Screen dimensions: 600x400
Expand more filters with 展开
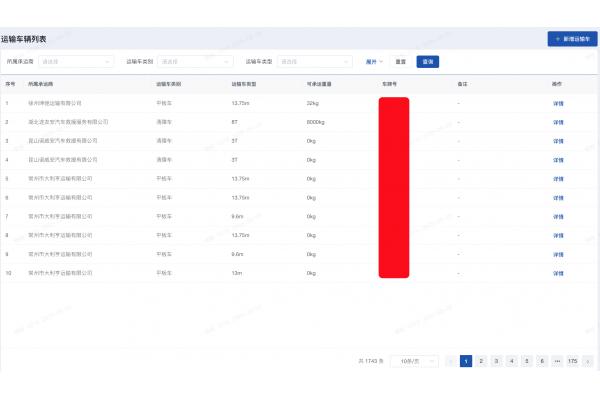click(375, 62)
